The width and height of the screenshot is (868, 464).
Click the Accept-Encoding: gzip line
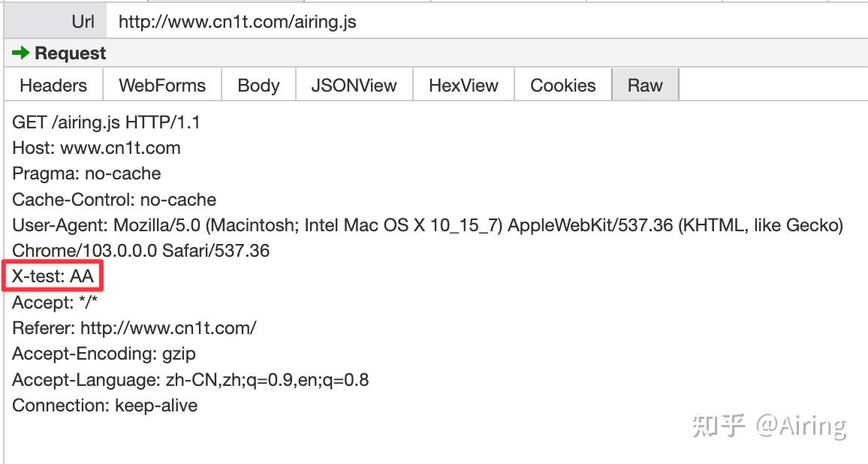click(104, 354)
